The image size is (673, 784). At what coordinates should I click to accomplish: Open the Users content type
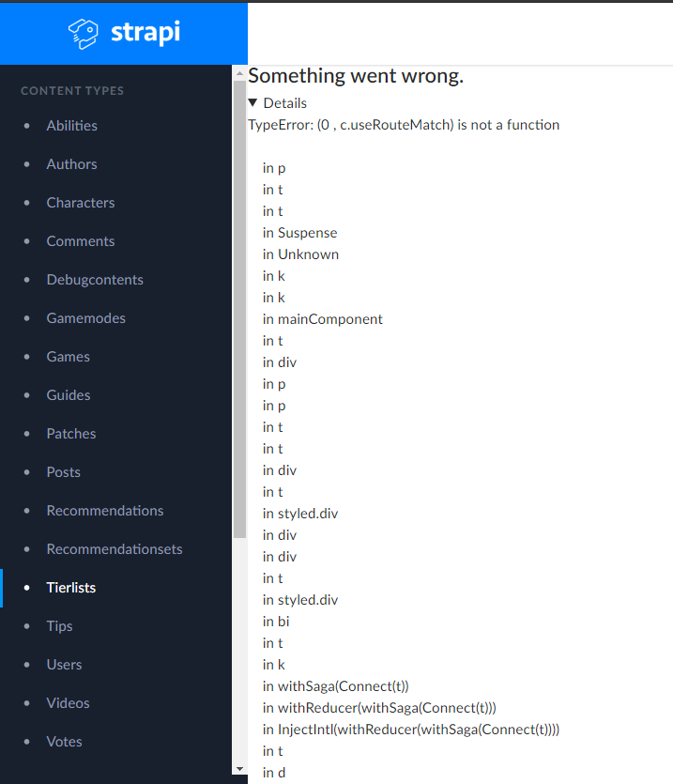pyautogui.click(x=64, y=664)
